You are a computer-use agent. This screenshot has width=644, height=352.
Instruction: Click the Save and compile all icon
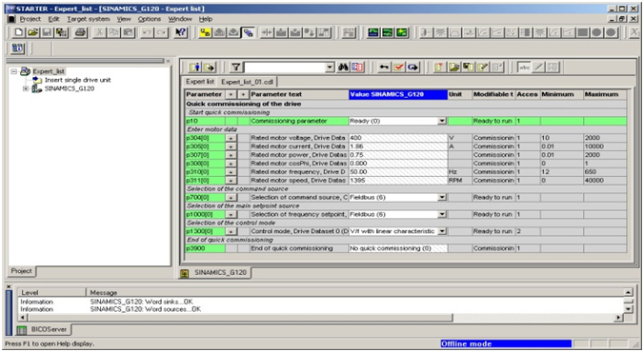61,32
